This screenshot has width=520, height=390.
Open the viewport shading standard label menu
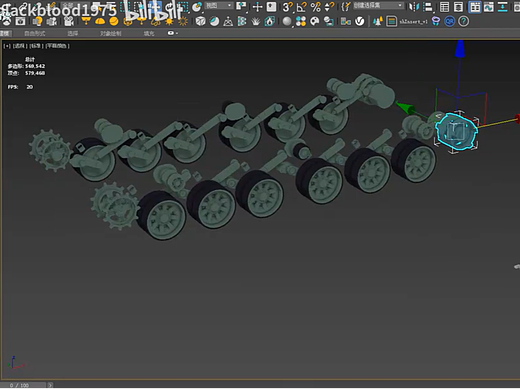coord(36,46)
